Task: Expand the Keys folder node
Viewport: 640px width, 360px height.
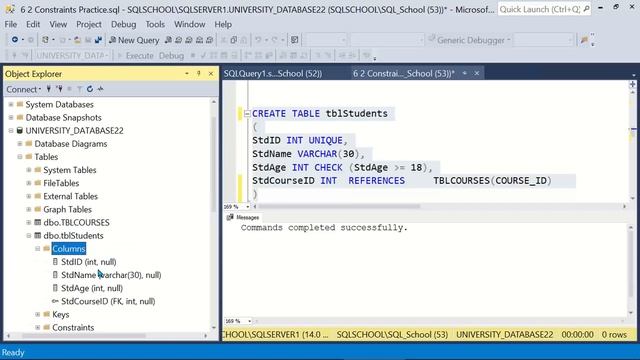Action: 38,314
